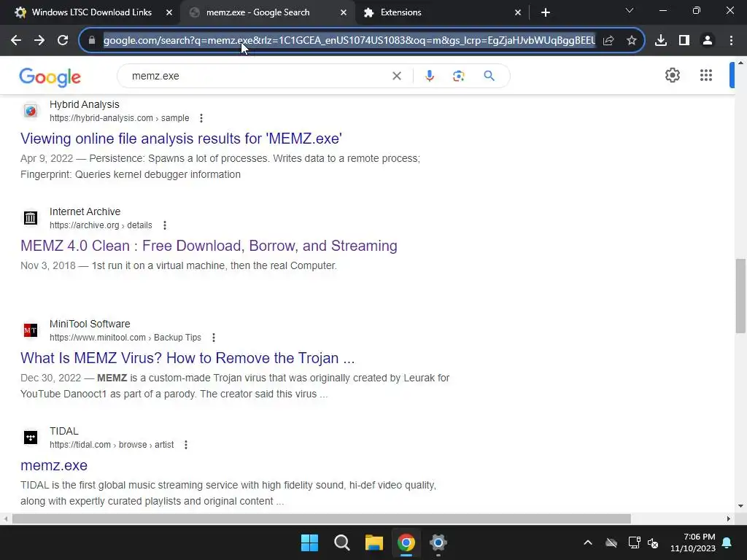Open What Is MEMZ Virus link
Viewport: 747px width, 560px height.
187,358
